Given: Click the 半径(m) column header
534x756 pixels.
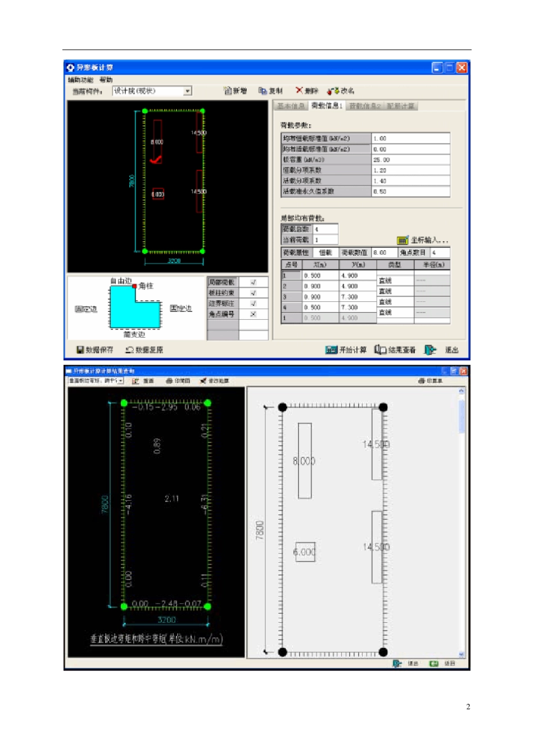Looking at the screenshot, I should click(x=433, y=264).
